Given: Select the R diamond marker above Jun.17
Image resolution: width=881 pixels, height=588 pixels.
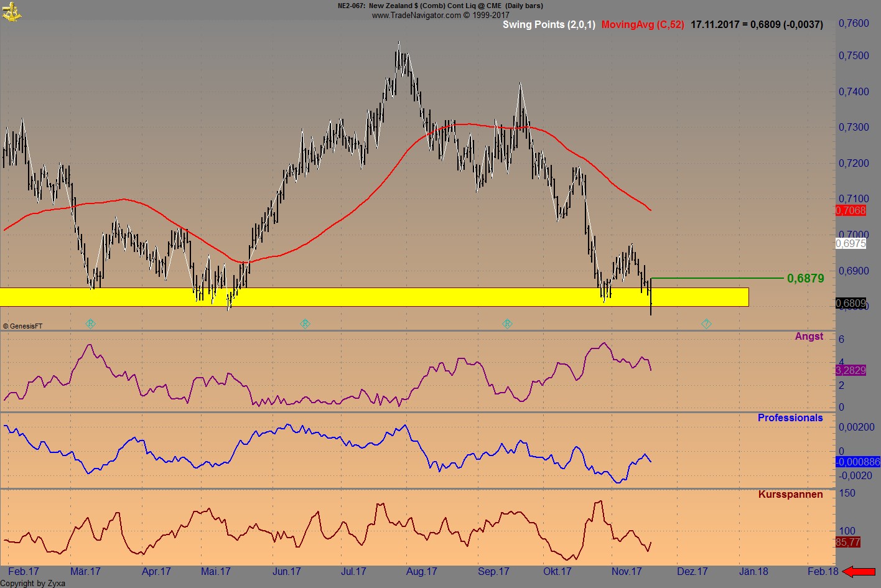Looking at the screenshot, I should (x=305, y=324).
